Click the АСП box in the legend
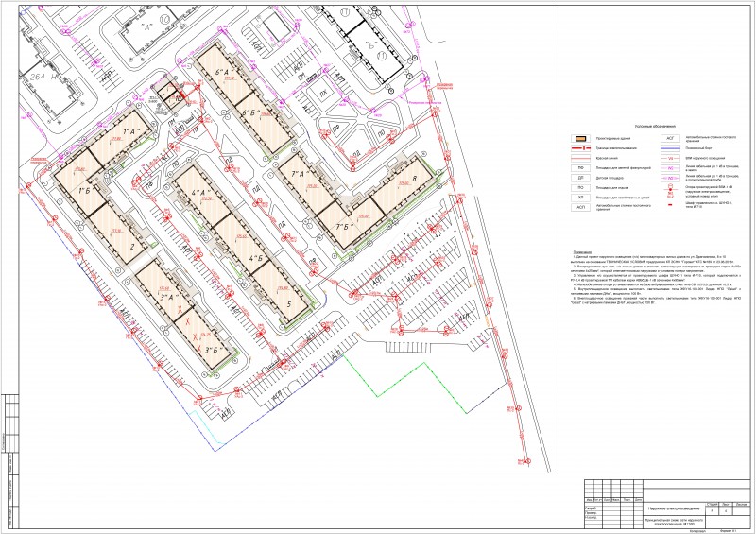Screen dimensions: 756x534 580,207
